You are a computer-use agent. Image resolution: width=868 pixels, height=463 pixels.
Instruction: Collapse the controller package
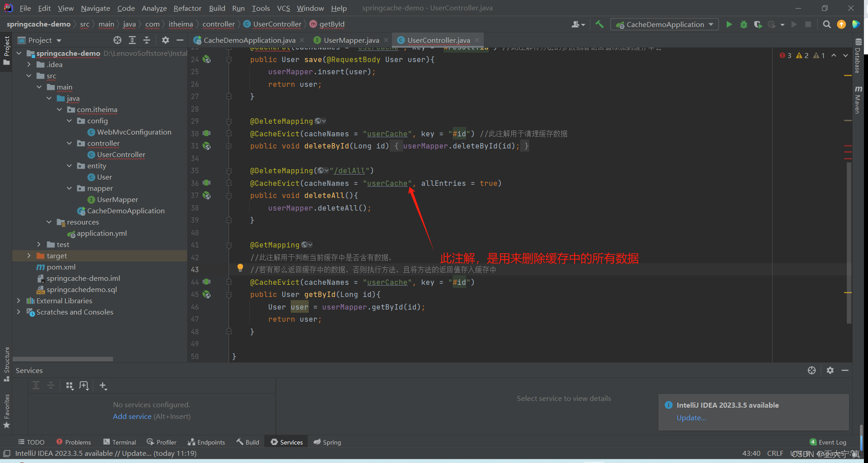(69, 143)
